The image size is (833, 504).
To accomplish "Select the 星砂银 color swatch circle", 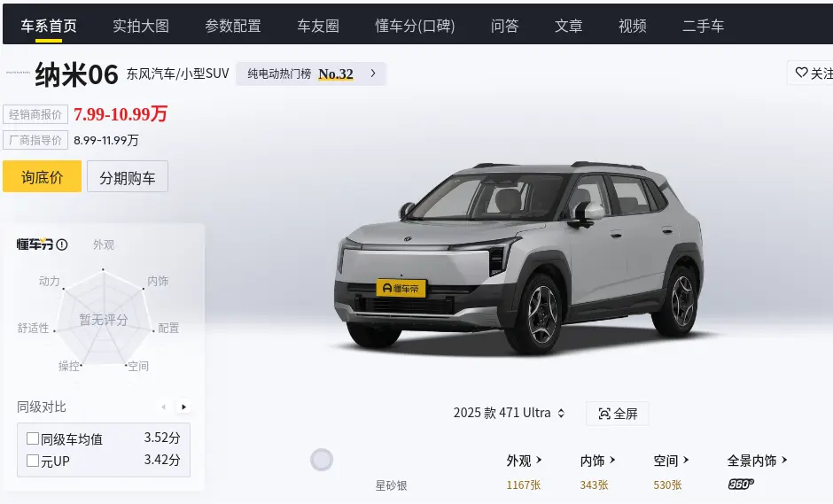I will click(322, 460).
